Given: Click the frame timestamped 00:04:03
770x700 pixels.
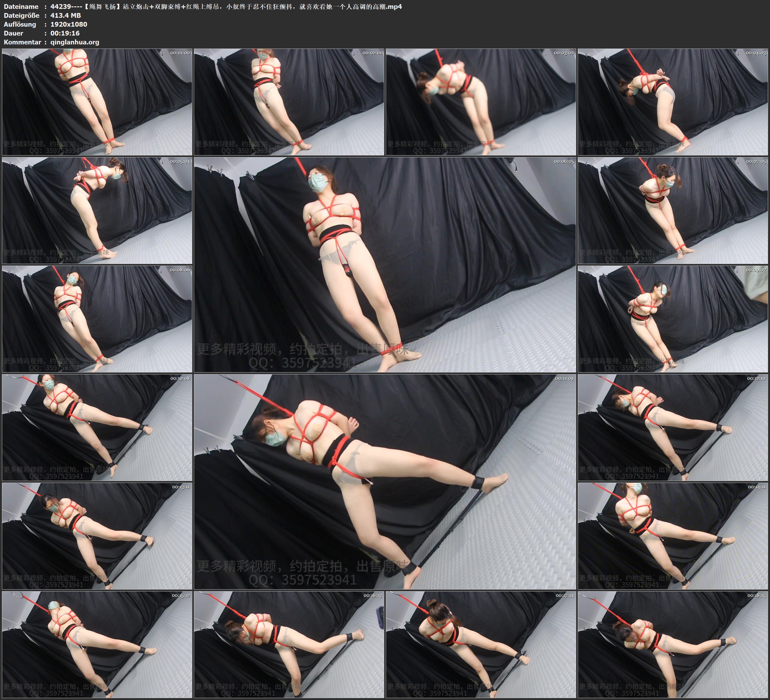Looking at the screenshot, I should click(673, 102).
